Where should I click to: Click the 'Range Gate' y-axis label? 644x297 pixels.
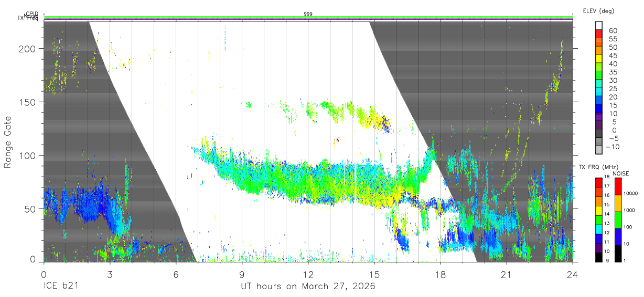pos(8,142)
